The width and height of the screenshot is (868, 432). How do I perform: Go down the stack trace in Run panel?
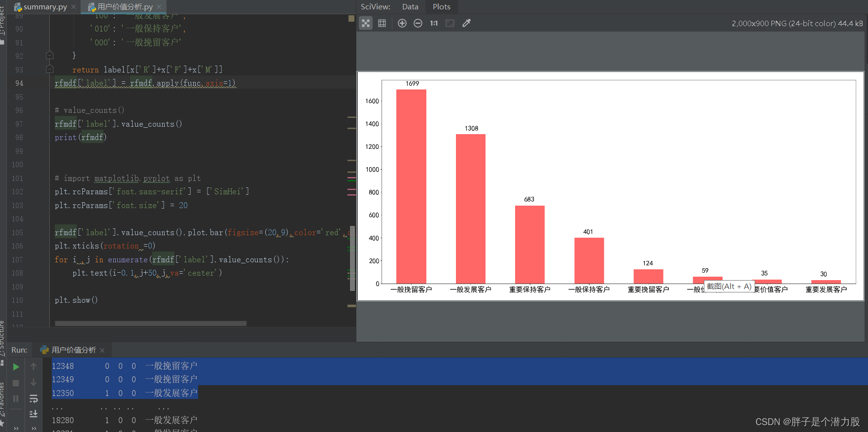click(34, 382)
